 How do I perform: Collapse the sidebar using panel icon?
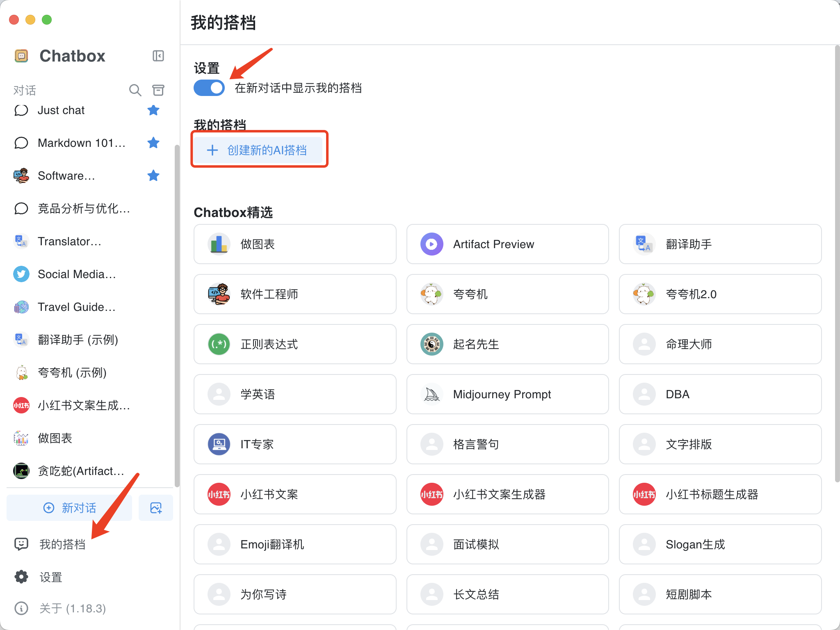point(158,56)
